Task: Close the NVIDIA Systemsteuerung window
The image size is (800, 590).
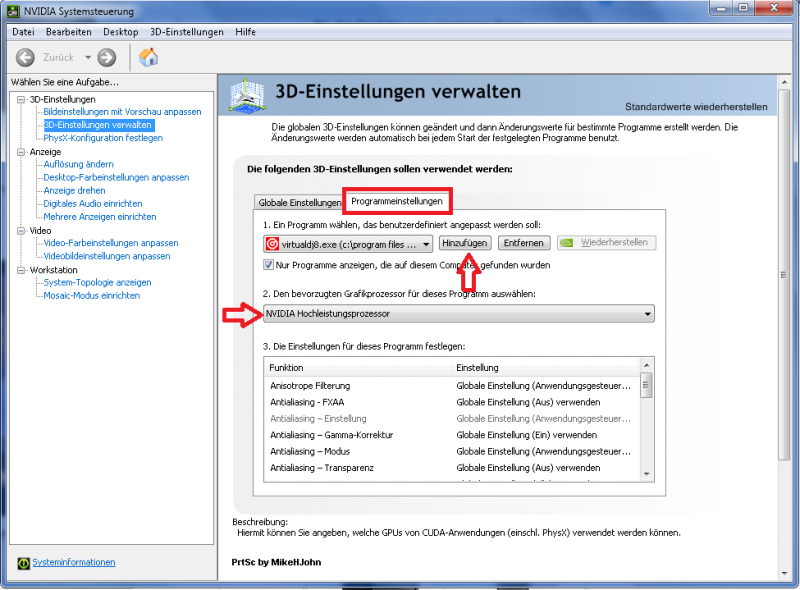Action: 774,8
